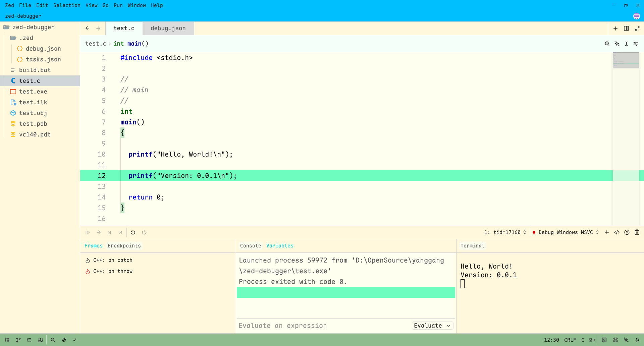Open the thread selector tid=17160 dropdown
This screenshot has width=644, height=346.
505,232
